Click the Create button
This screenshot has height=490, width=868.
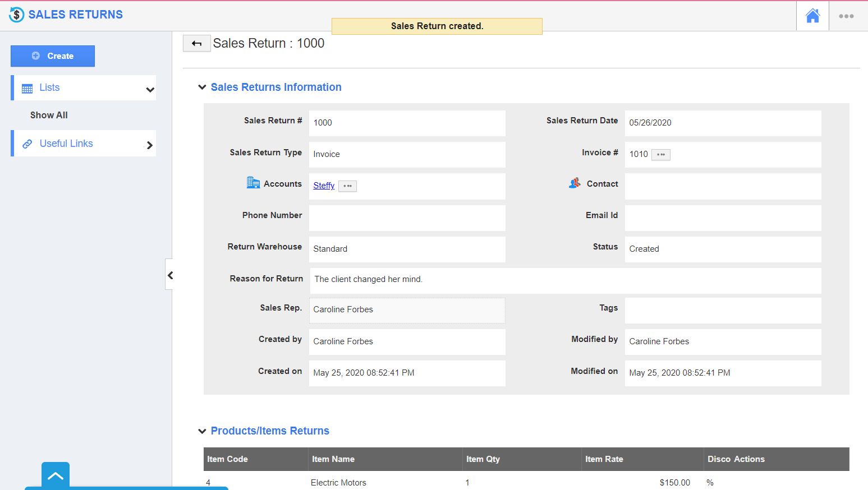pyautogui.click(x=52, y=56)
